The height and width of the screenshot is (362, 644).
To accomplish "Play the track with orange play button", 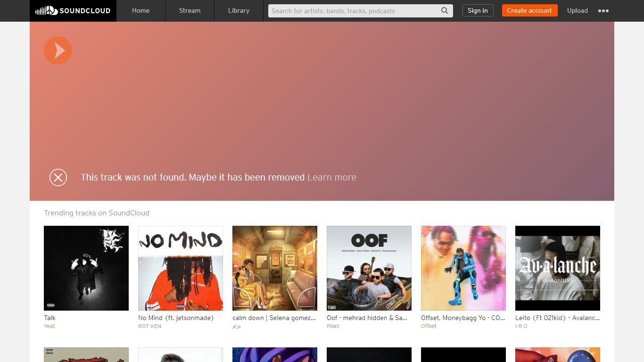I will (58, 50).
